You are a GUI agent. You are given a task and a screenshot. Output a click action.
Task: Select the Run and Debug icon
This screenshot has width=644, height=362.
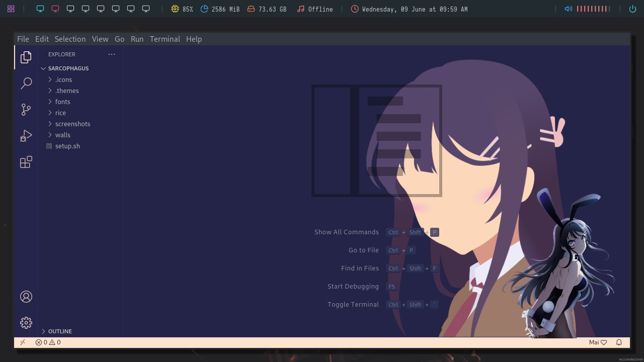[26, 135]
